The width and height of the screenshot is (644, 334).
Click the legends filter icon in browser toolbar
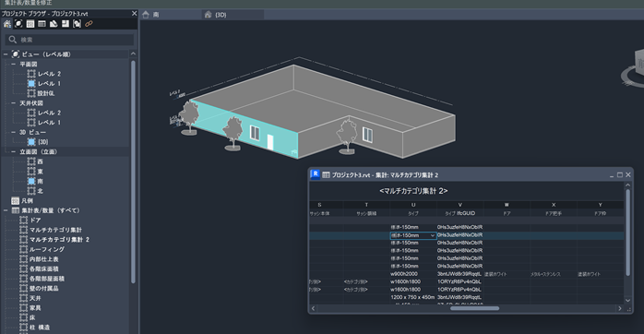[30, 24]
